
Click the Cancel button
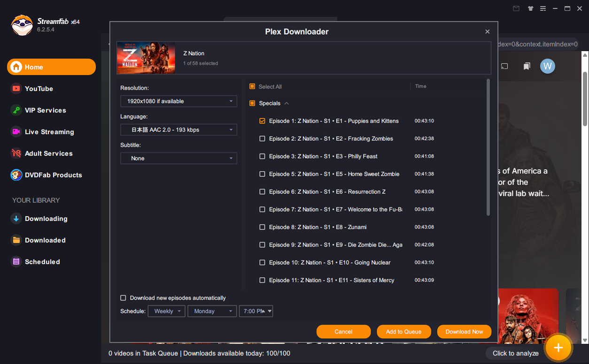(x=343, y=332)
